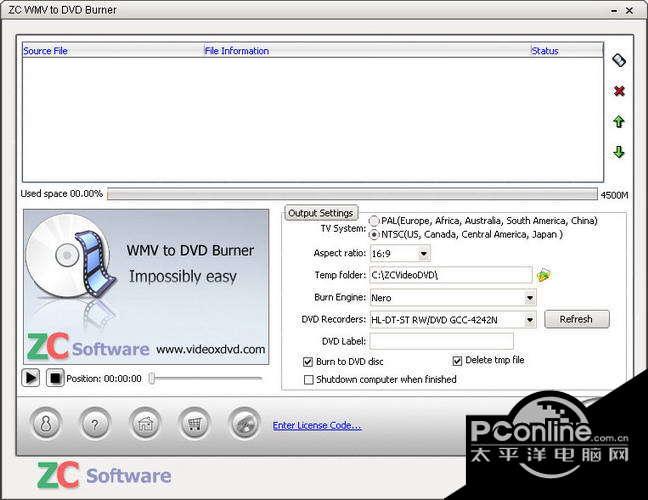
Task: Move the file down with the green down arrow
Action: pos(619,152)
